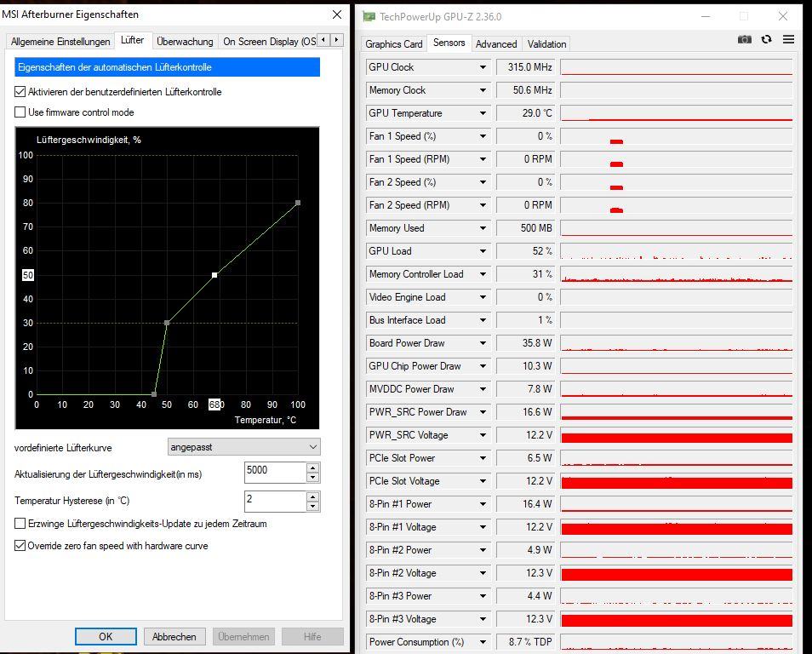
Task: Select fan curve point at 80% speed
Action: [x=298, y=204]
